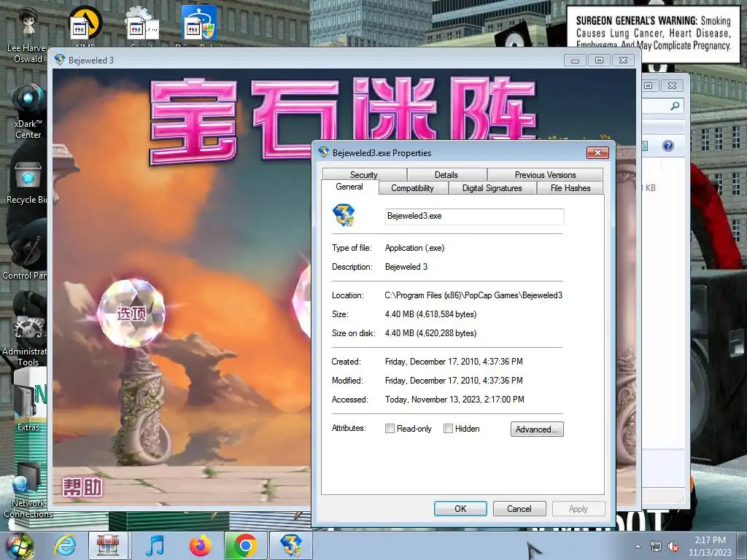Click the Surgeon General's Warning desktop note
Screen dimensions: 747x560
tap(653, 34)
